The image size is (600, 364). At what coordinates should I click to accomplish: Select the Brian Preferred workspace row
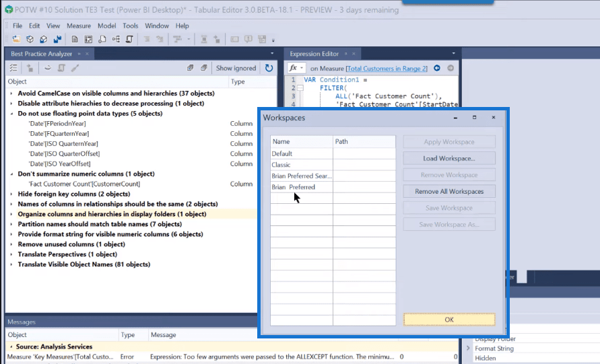(x=333, y=187)
